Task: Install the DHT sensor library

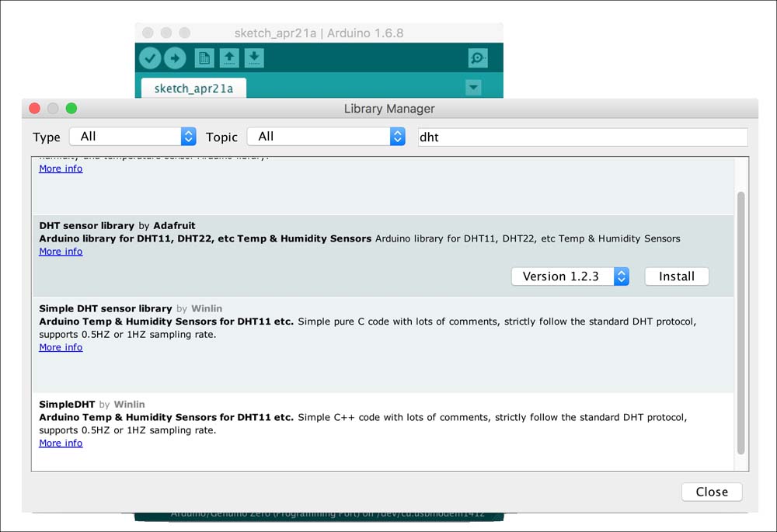Action: click(677, 276)
